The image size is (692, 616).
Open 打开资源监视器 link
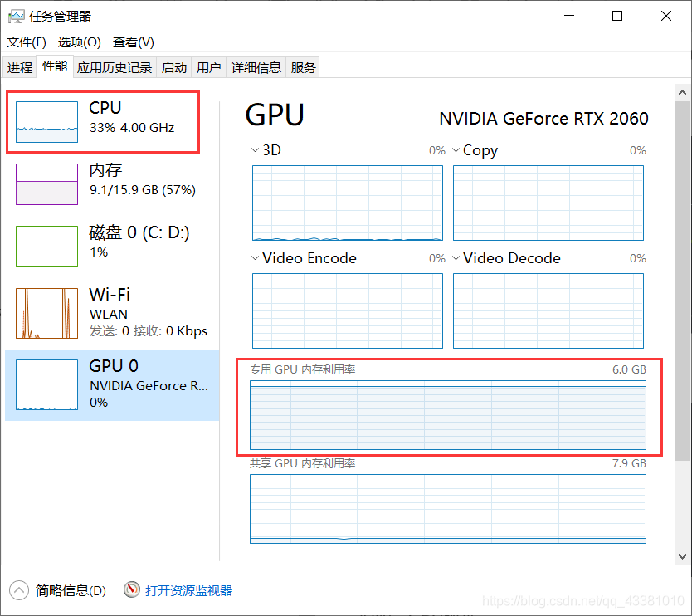189,589
